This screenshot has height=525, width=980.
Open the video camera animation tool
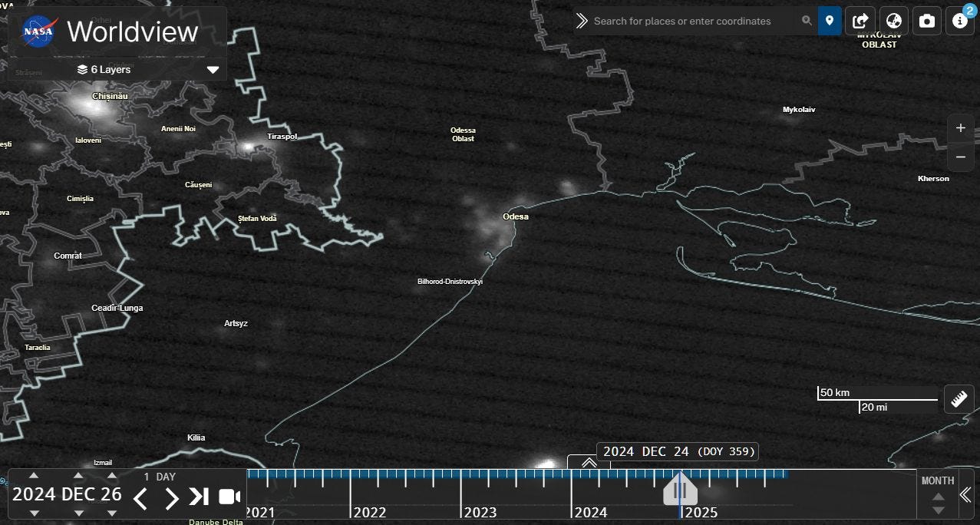click(229, 497)
